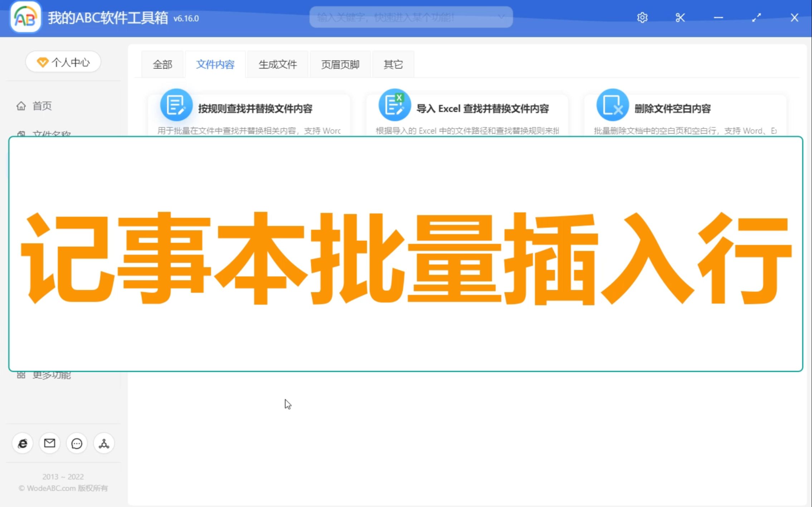Screen dimensions: 812x507
Task: Click the 批量删除文档中的空白页 description
Action: (x=685, y=131)
